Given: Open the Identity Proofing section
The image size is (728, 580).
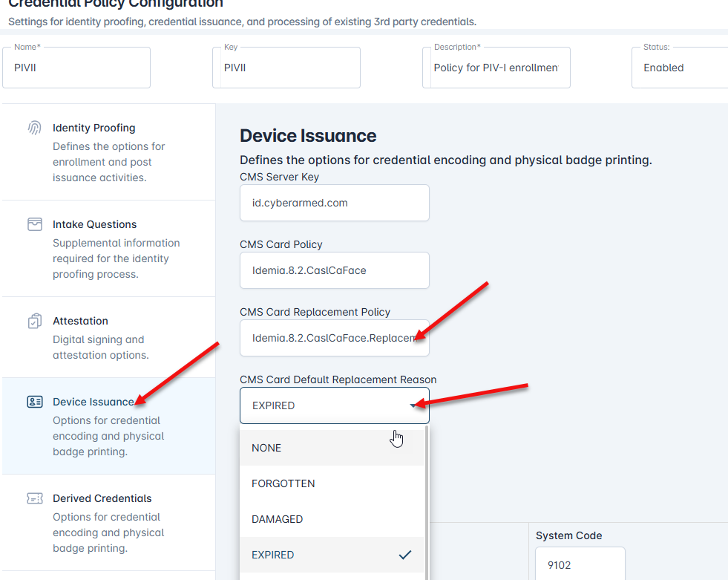Looking at the screenshot, I should coord(94,128).
